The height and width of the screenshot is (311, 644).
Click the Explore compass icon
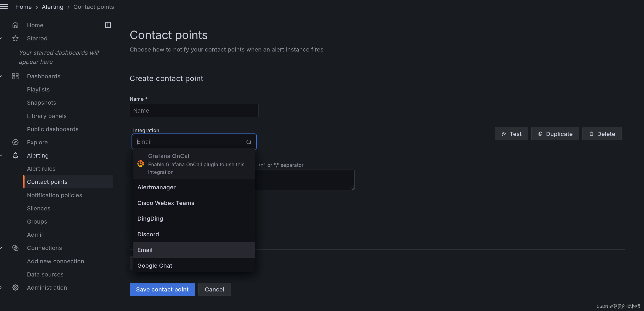click(15, 142)
